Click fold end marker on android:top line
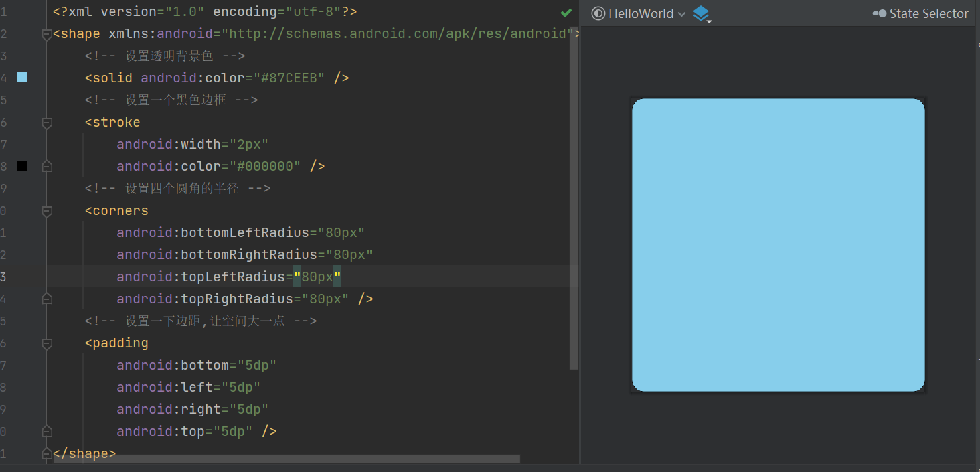This screenshot has width=980, height=472. [x=47, y=431]
